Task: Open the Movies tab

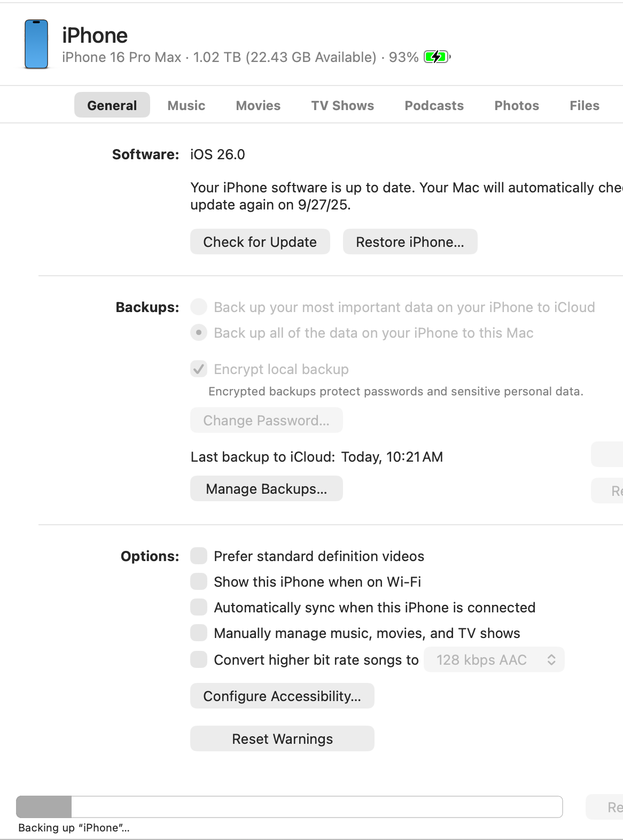Action: (258, 105)
